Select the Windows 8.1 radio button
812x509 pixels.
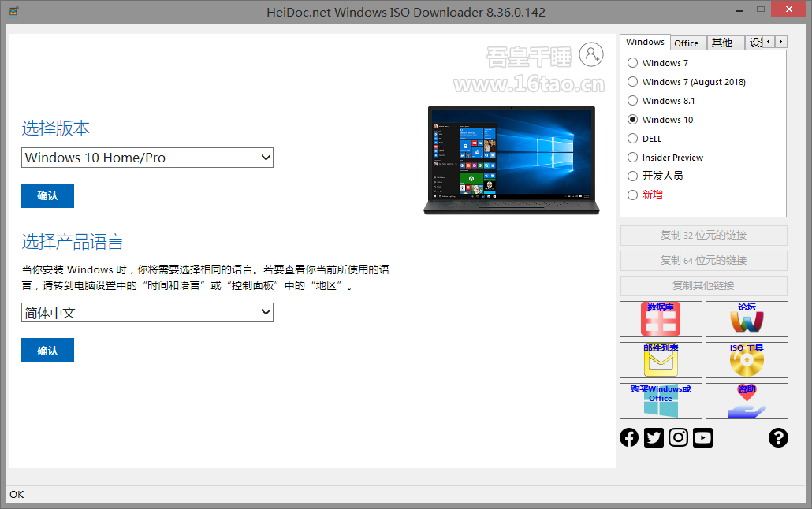point(633,101)
